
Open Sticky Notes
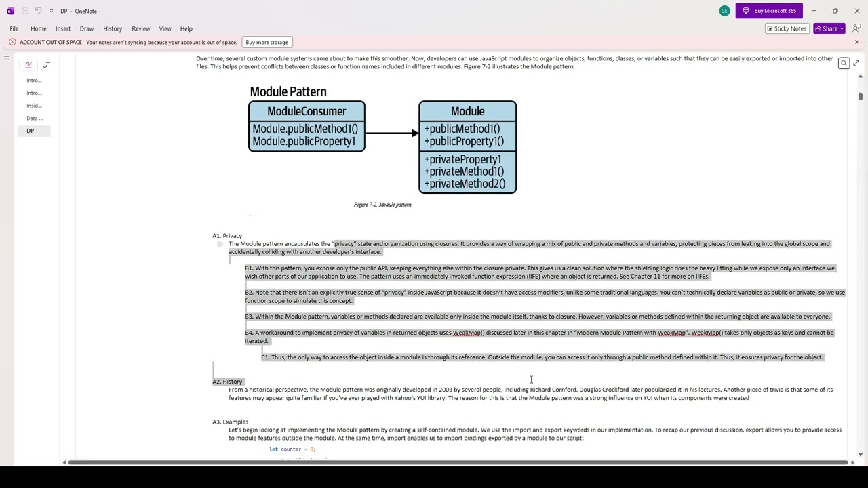point(787,28)
